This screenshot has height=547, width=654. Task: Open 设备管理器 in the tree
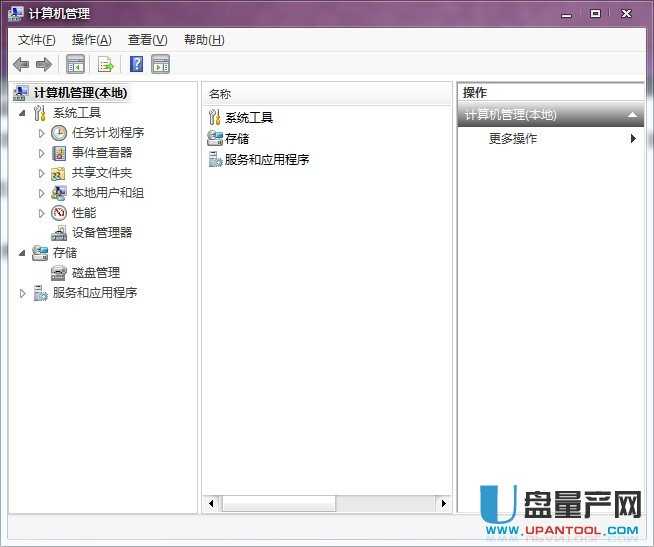[x=101, y=232]
